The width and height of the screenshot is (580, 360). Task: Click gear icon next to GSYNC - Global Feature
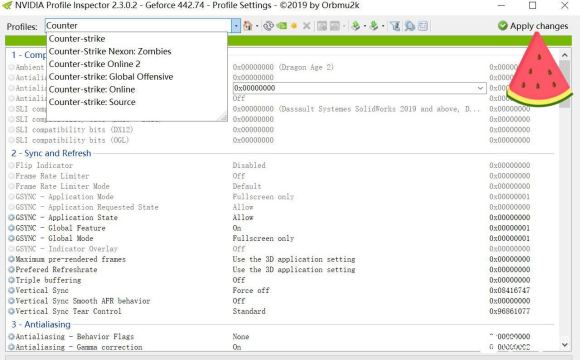(x=11, y=228)
